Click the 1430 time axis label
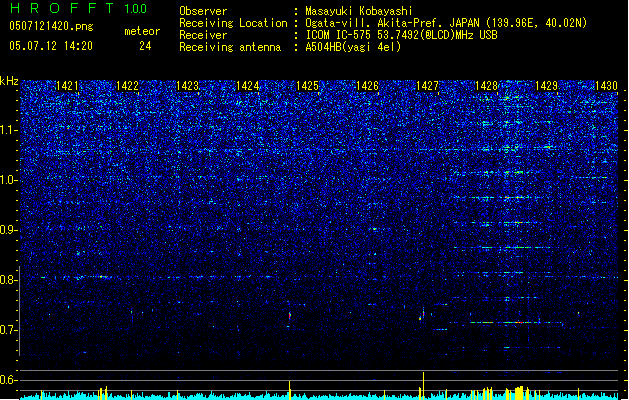The width and height of the screenshot is (629, 400). pyautogui.click(x=607, y=86)
